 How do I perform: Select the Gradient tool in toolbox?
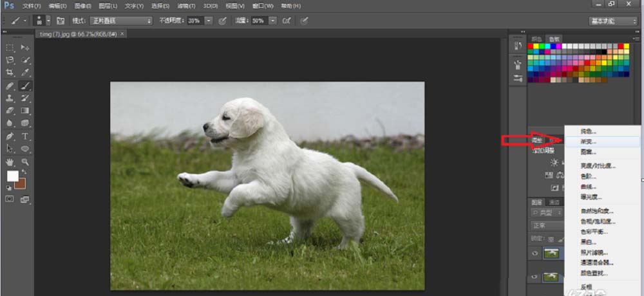coord(26,111)
